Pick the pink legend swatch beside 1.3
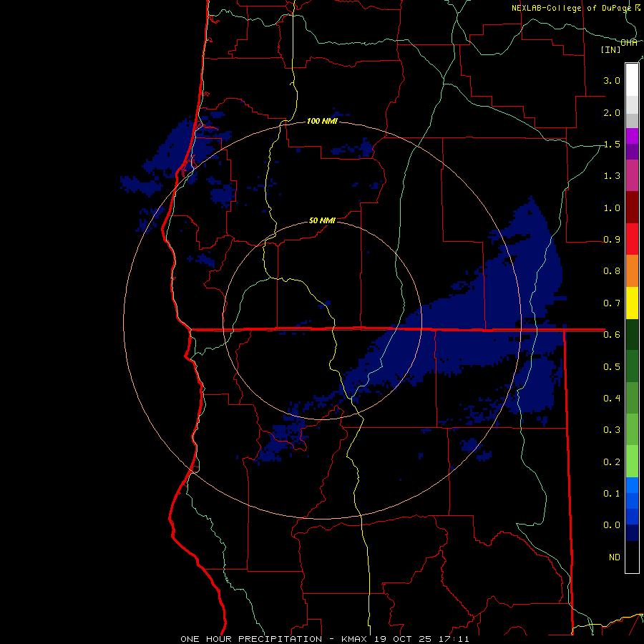The height and width of the screenshot is (644, 644). [632, 175]
